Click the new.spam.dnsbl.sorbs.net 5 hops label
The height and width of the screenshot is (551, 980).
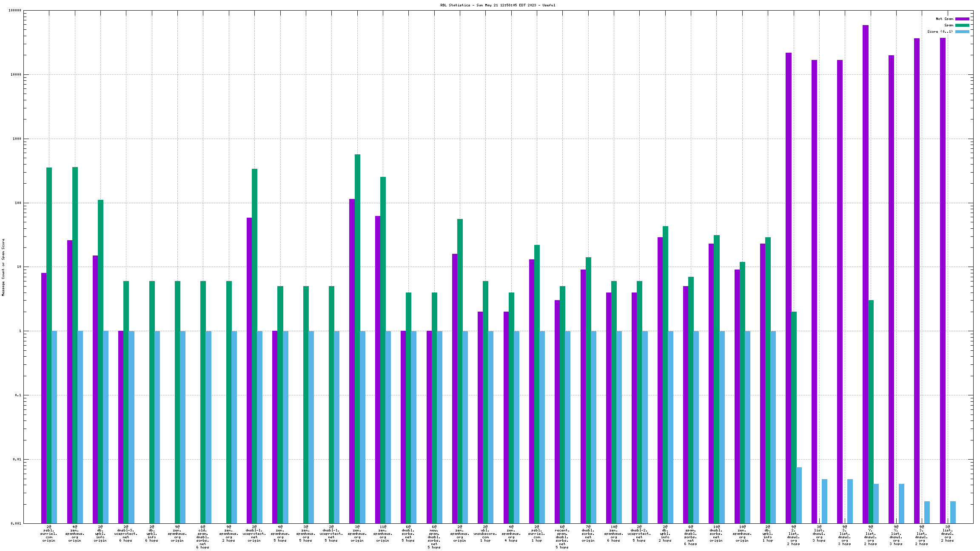click(x=434, y=537)
